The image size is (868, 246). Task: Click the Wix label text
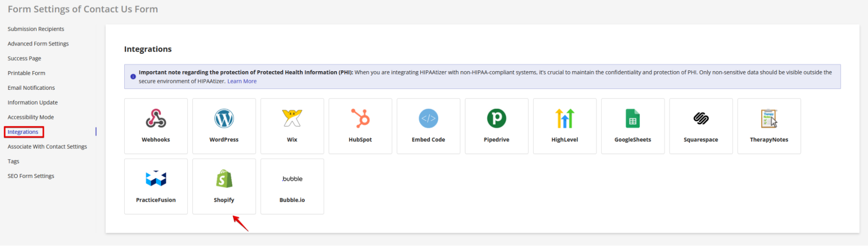pyautogui.click(x=292, y=140)
